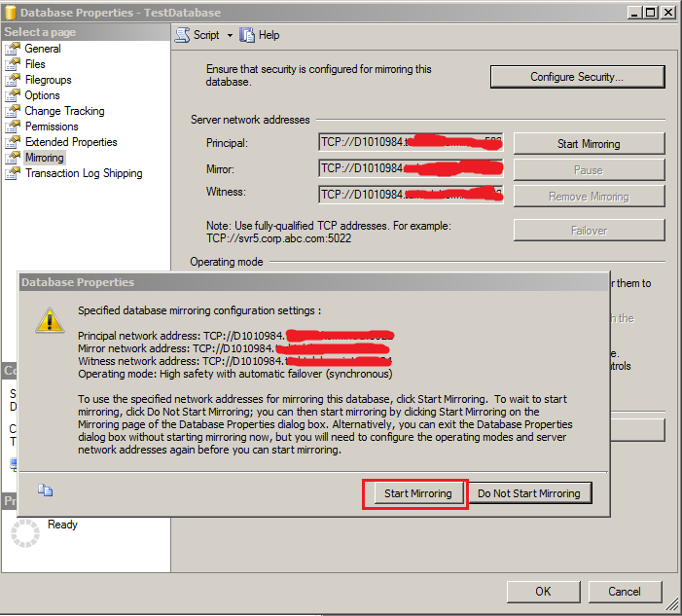This screenshot has width=682, height=616.
Task: Select the Mirroring page in list
Action: tap(44, 158)
